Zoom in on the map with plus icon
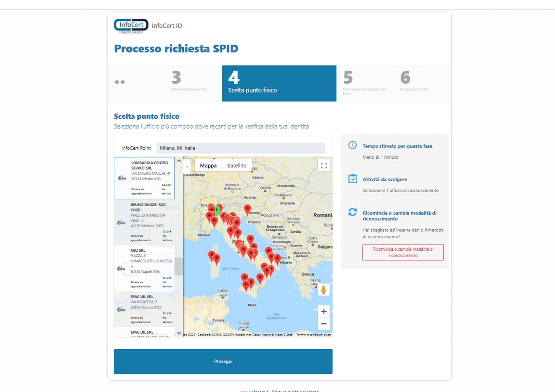The image size is (555, 392). coord(324,311)
